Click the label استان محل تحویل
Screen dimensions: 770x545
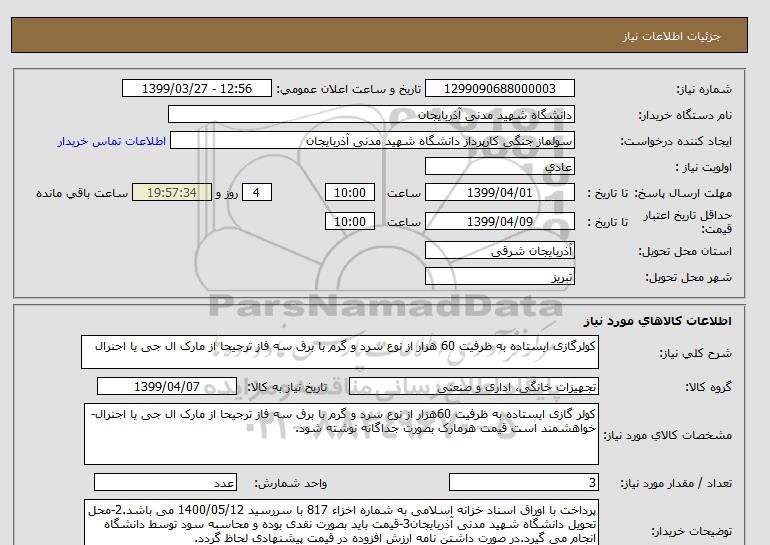[685, 251]
